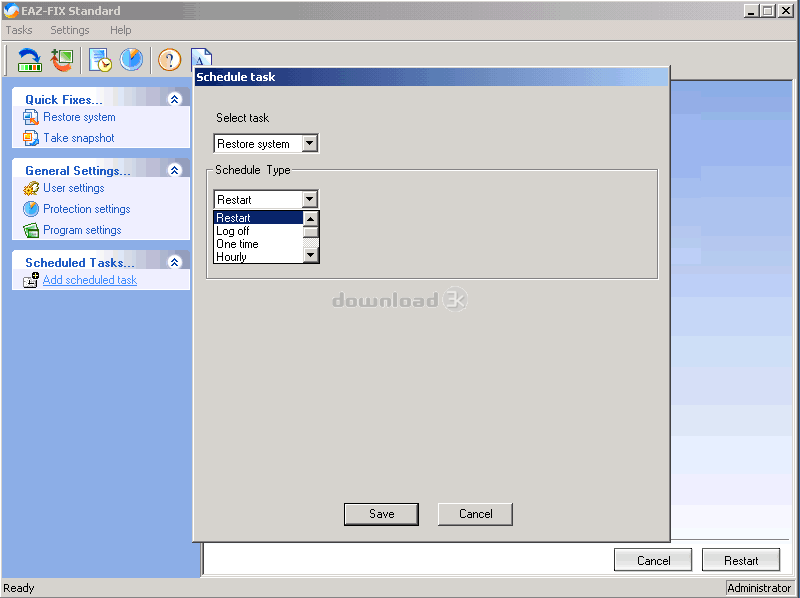
Task: Click the Take snapshot toolbar icon
Action: [62, 60]
